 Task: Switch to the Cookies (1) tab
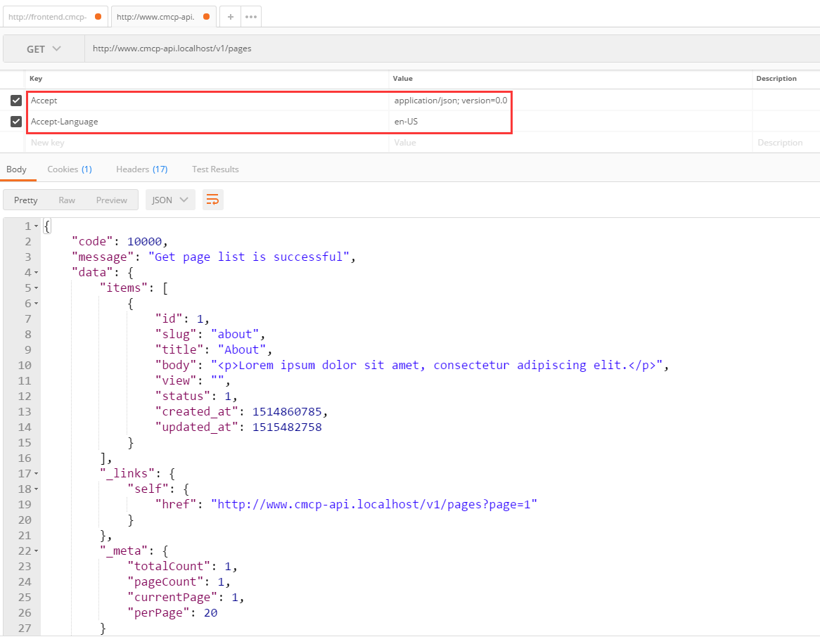[x=69, y=169]
